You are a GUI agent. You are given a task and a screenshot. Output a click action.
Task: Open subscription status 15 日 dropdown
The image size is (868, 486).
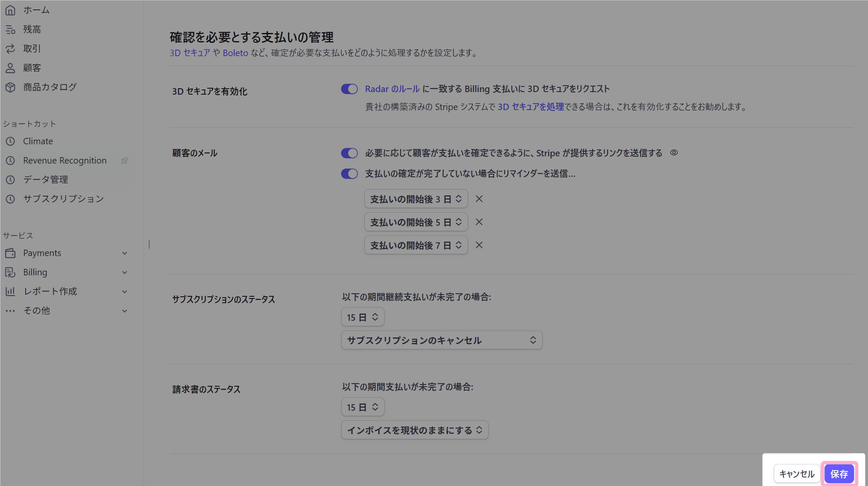(363, 317)
